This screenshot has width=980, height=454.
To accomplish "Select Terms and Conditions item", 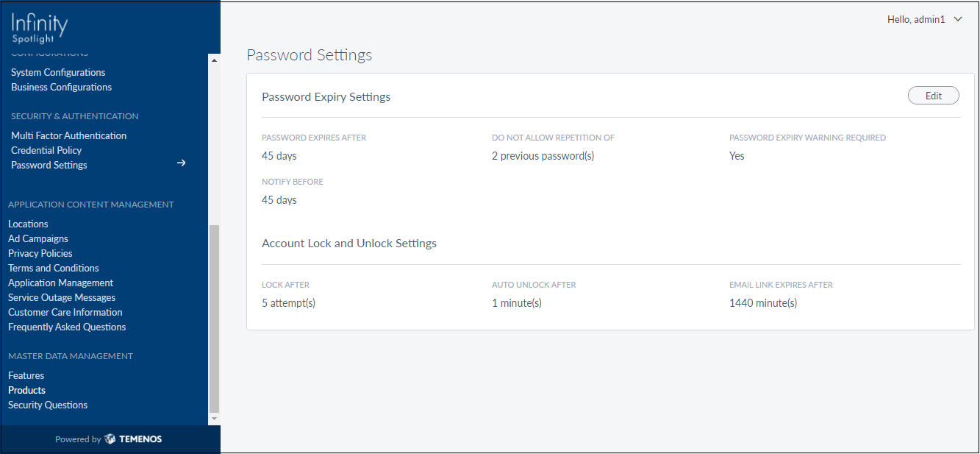I will pos(54,268).
